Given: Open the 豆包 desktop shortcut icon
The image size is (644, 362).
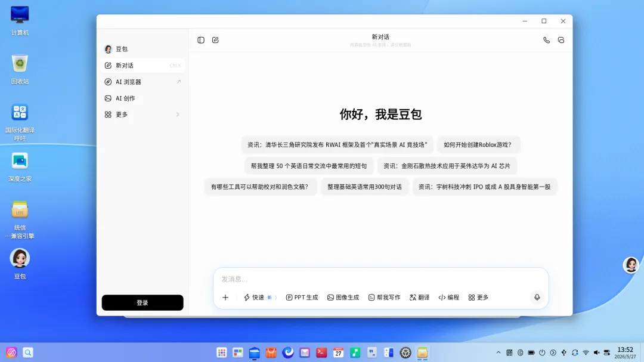Looking at the screenshot, I should [x=20, y=264].
